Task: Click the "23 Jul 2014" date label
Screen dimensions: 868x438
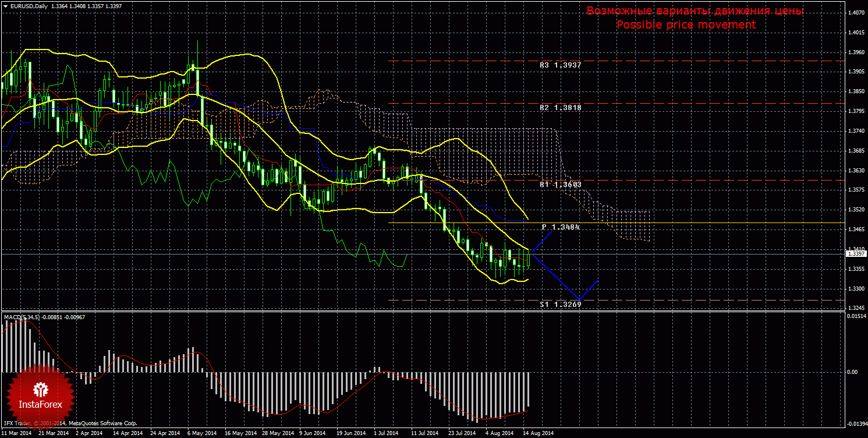Action: (462, 433)
